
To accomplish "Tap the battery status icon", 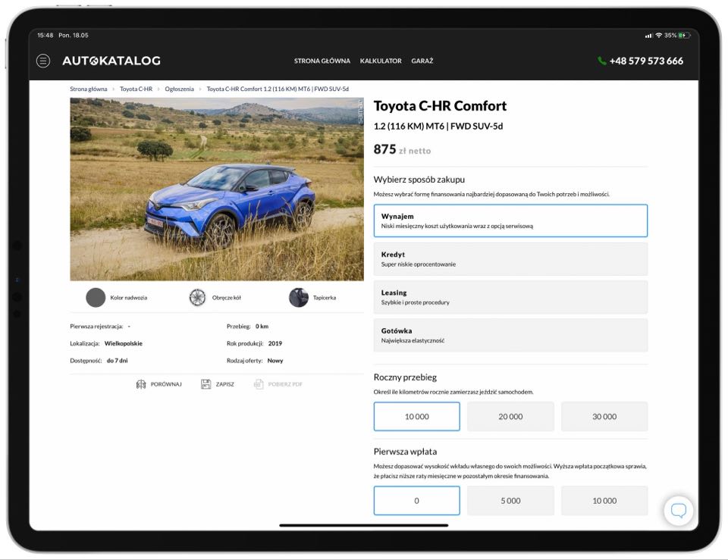I will click(684, 36).
